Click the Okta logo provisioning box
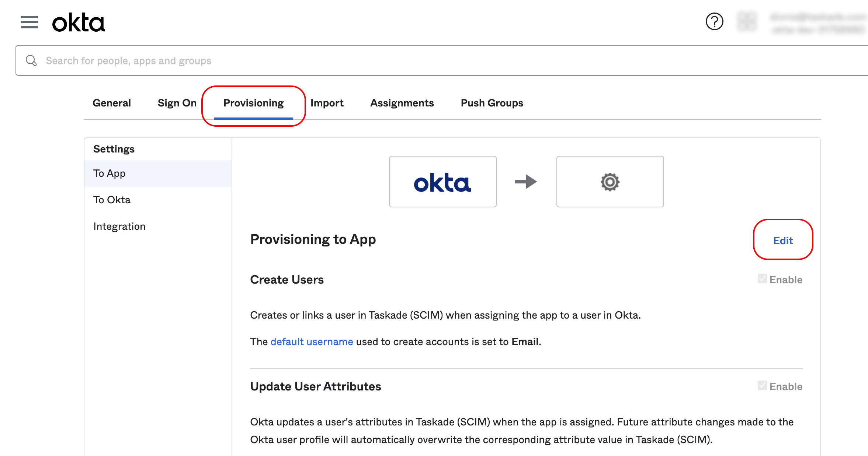Viewport: 868px width, 456px height. (x=442, y=182)
